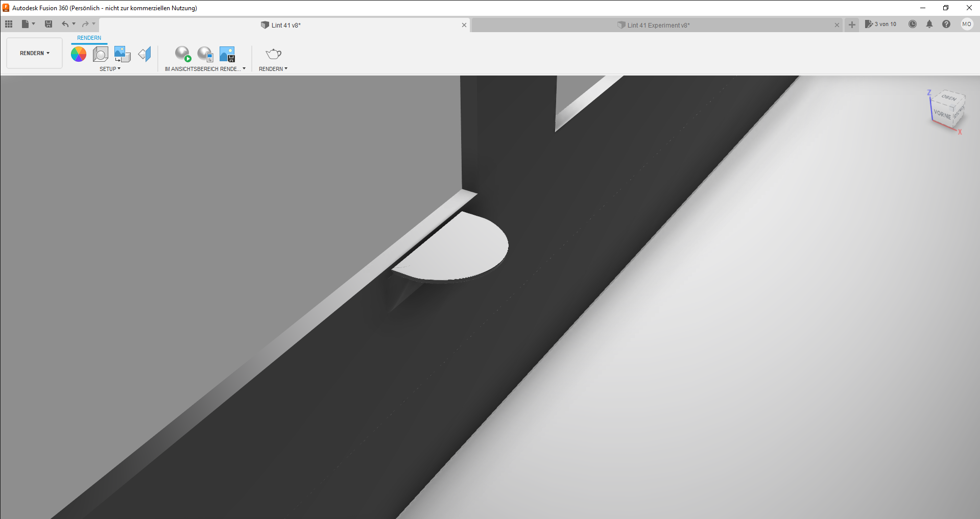Switch to the Lint 41 Experiment v8* tab

[656, 25]
